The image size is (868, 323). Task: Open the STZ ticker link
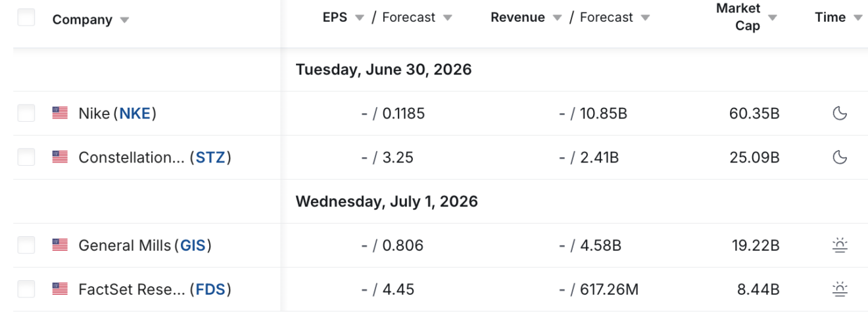click(x=210, y=157)
